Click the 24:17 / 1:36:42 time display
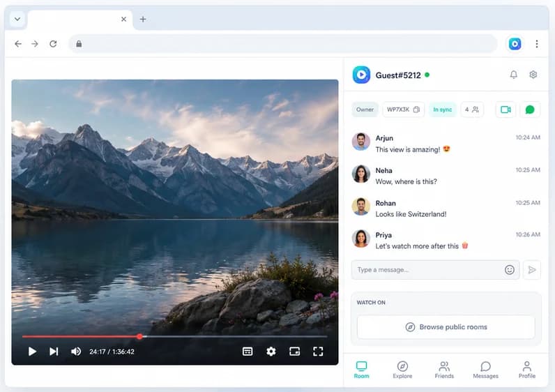The height and width of the screenshot is (392, 555). coord(112,352)
